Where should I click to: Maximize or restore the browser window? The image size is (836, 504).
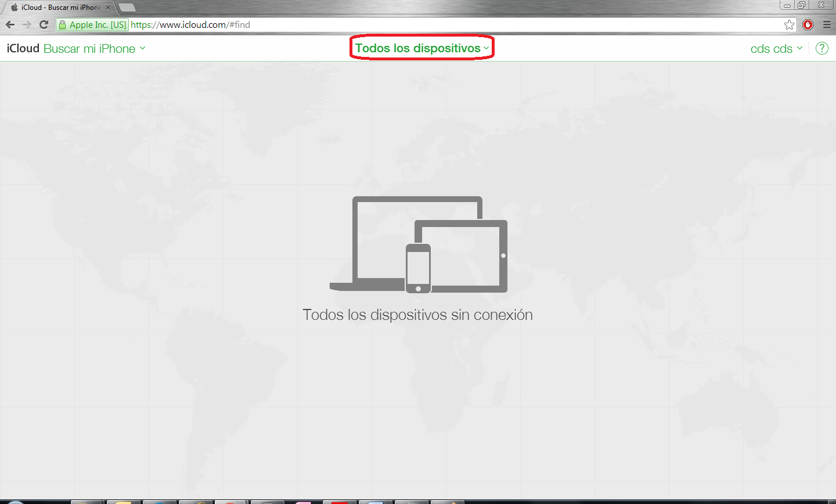[801, 5]
